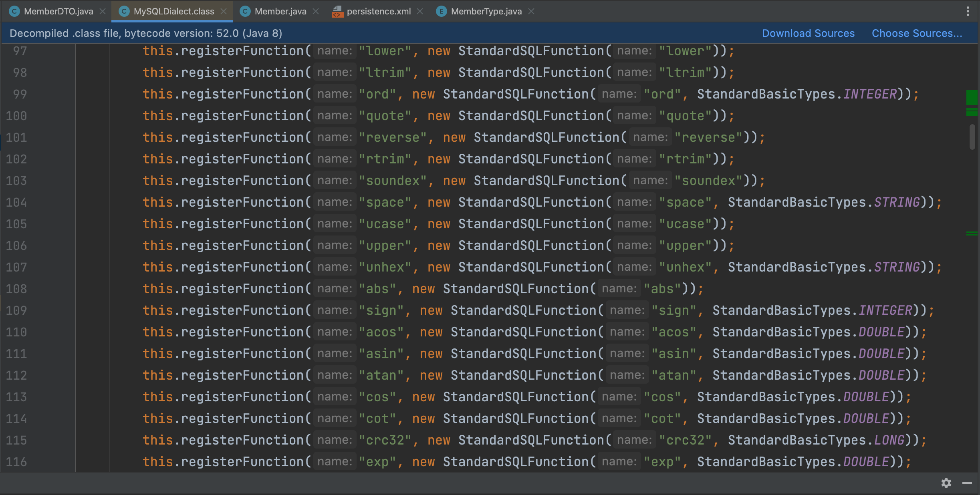Open the settings gear at bottom right

coord(946,483)
